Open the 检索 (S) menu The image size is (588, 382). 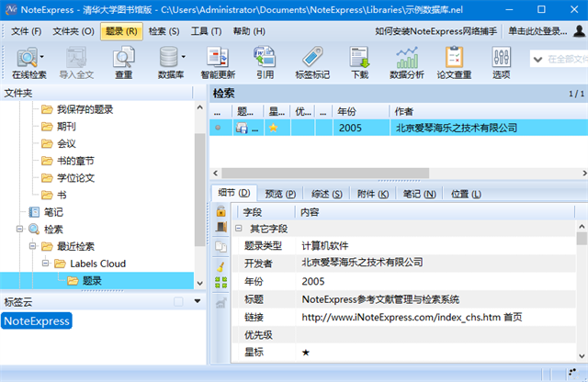[x=164, y=31]
